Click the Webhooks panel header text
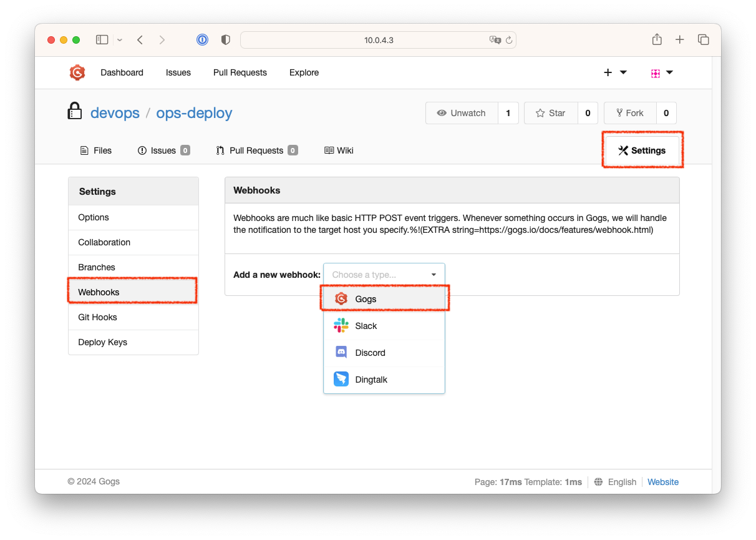The width and height of the screenshot is (756, 540). (257, 190)
